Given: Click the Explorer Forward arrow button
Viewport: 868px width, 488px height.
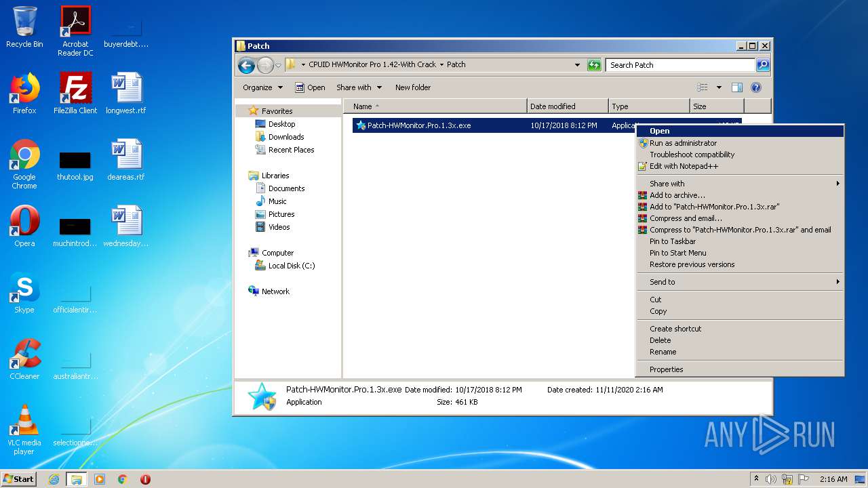Looking at the screenshot, I should (x=265, y=65).
